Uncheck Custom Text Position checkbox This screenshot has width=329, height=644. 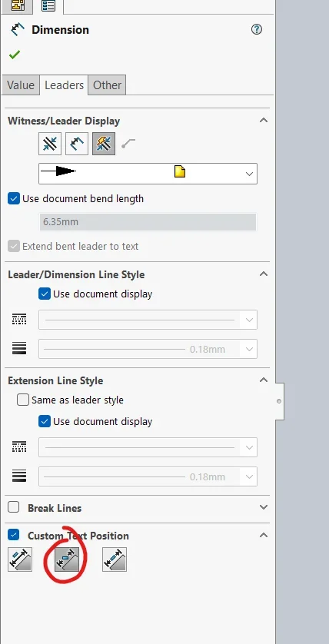pos(14,535)
